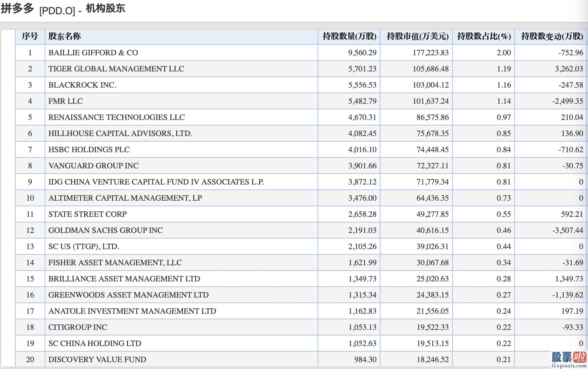This screenshot has height=369, width=588.
Task: Click the 3,262.03 change value
Action: click(x=569, y=69)
